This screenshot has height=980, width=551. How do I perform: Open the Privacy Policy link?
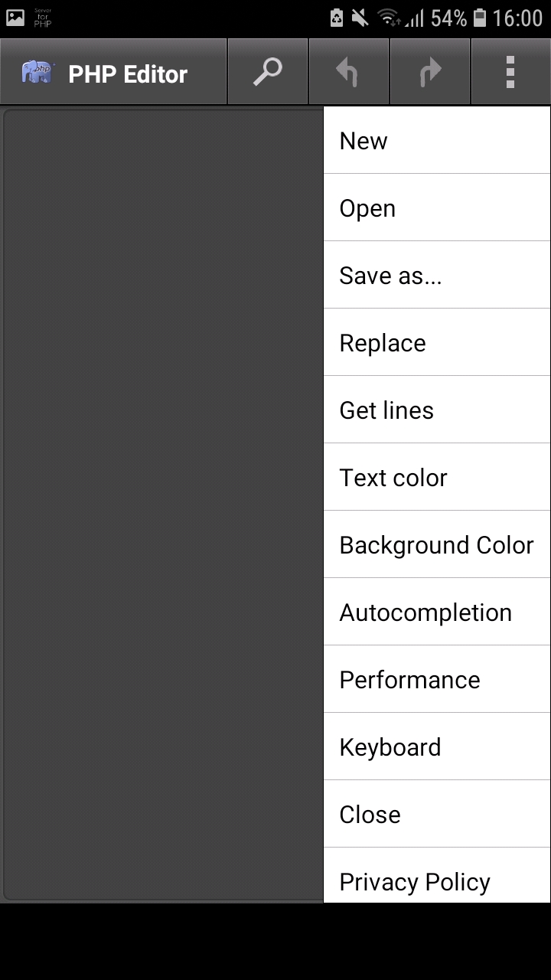click(436, 881)
